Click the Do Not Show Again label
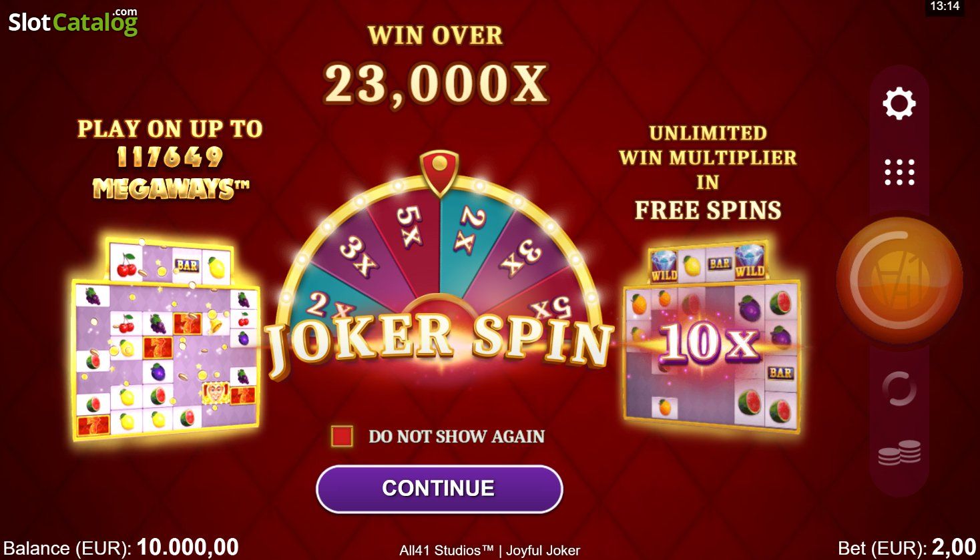This screenshot has width=980, height=560. point(457,437)
